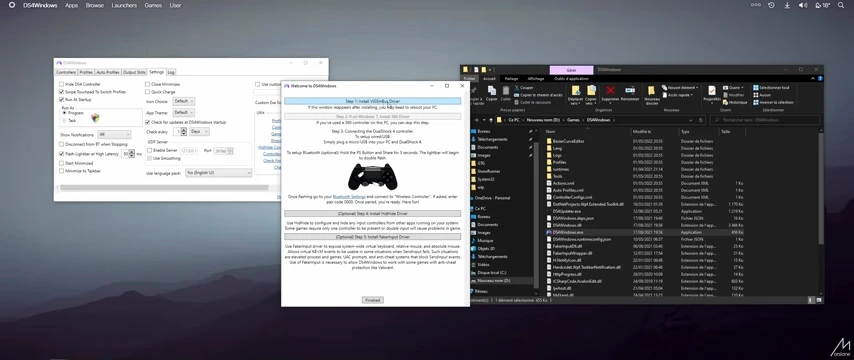
Task: Click the Nouveau dossier folder icon
Action: coord(651,90)
